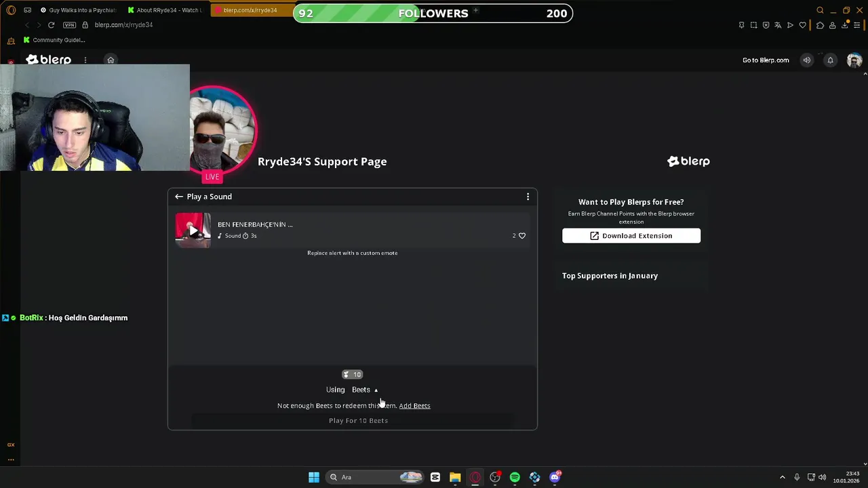This screenshot has height=488, width=868.
Task: Open the translate page icon
Action: point(778,25)
